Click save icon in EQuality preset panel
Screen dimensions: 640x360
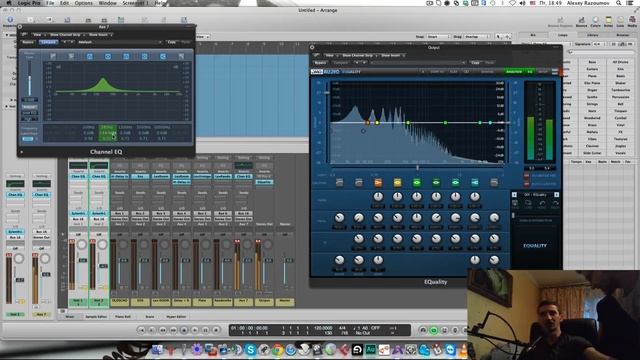point(515,203)
